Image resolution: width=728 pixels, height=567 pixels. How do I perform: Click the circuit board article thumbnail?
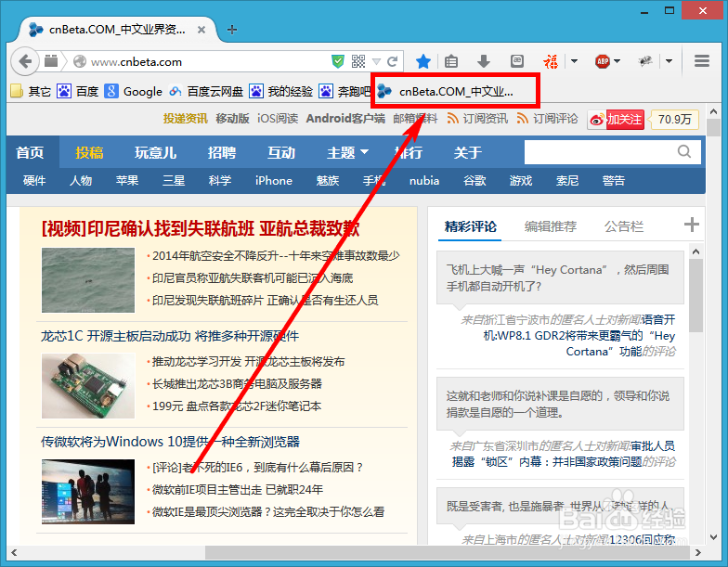(x=88, y=386)
